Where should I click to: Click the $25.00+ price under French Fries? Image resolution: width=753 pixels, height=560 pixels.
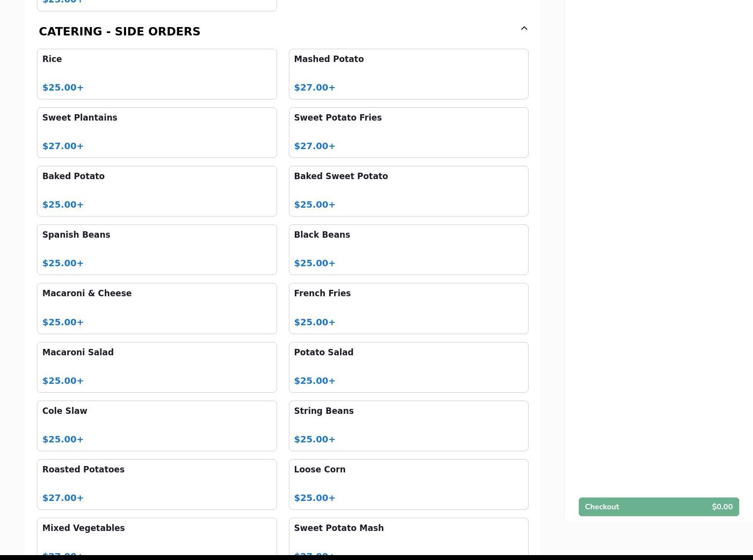[x=314, y=322]
